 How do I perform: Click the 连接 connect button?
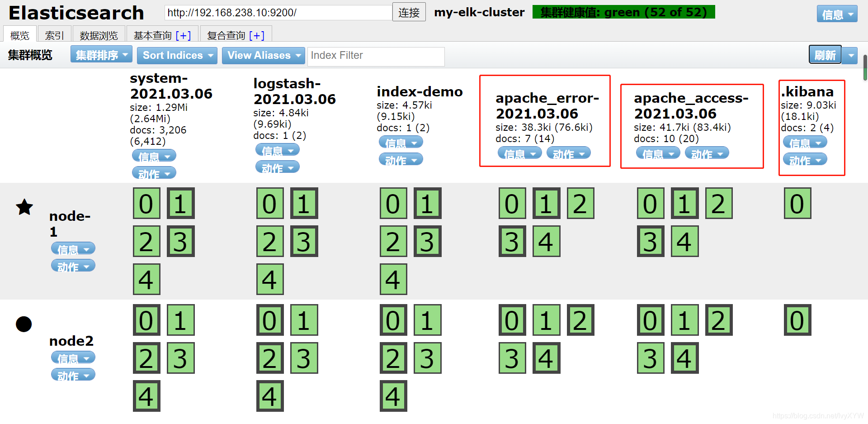[x=409, y=12]
